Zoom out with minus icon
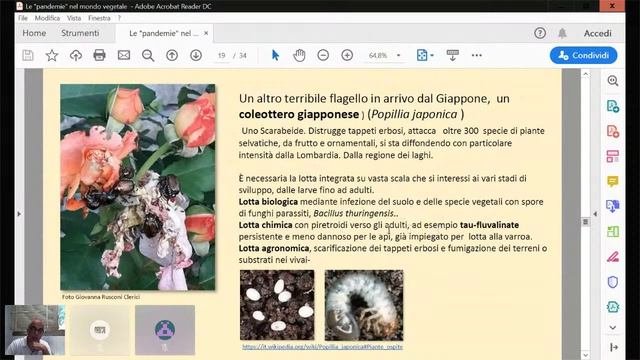 click(x=323, y=55)
